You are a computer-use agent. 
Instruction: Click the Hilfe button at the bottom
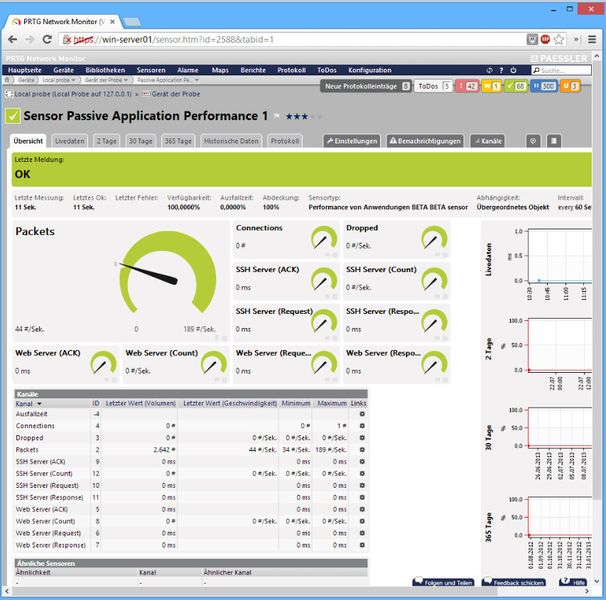573,582
